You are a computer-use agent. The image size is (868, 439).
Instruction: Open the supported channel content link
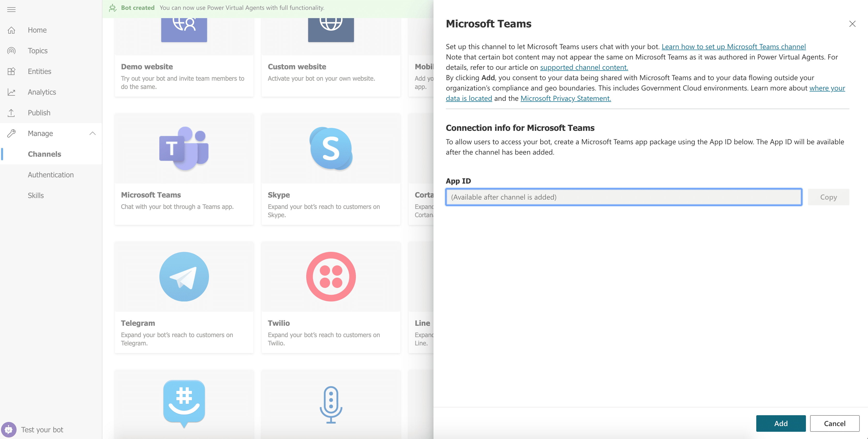[x=584, y=67]
